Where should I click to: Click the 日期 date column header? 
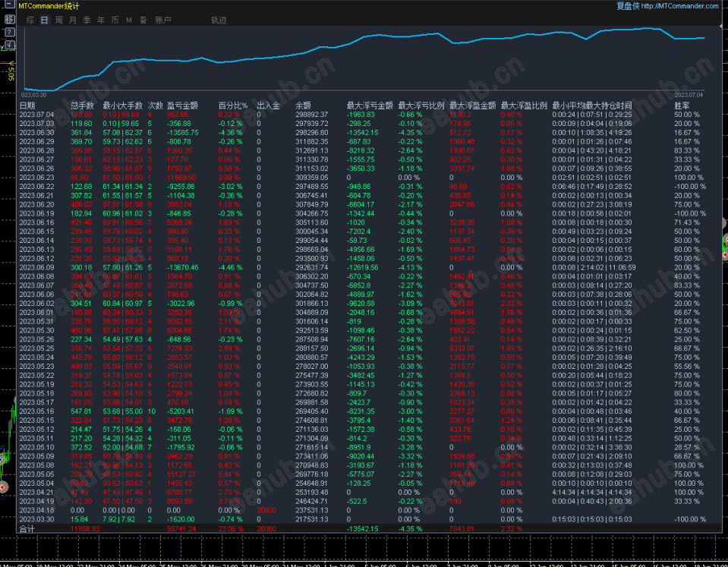27,106
